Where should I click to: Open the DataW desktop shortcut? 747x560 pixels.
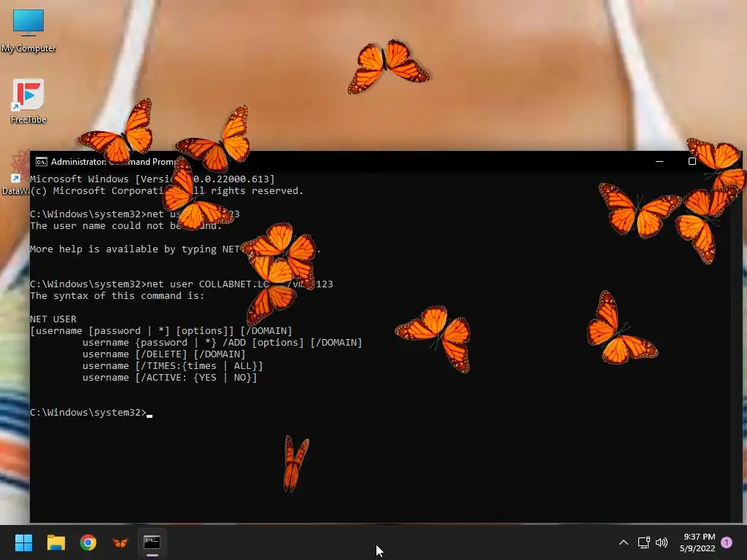pos(15,173)
